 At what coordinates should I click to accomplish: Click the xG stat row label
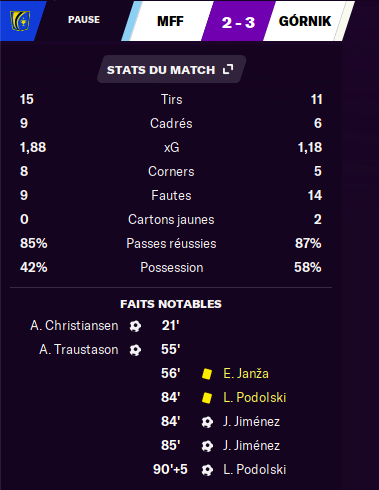pos(172,147)
